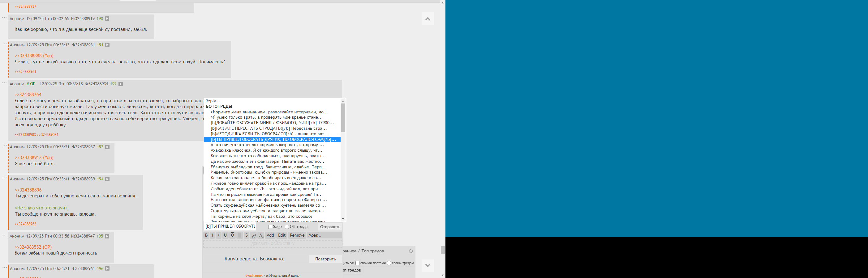Click the play icon on post №324388947
The height and width of the screenshot is (278, 868).
pos(107,237)
